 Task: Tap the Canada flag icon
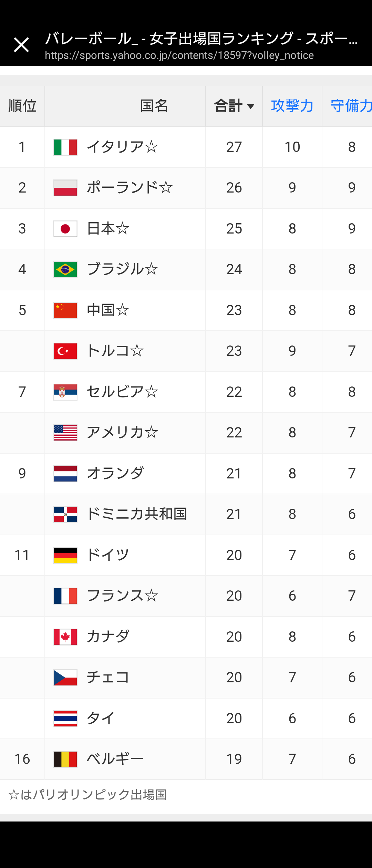coord(65,637)
